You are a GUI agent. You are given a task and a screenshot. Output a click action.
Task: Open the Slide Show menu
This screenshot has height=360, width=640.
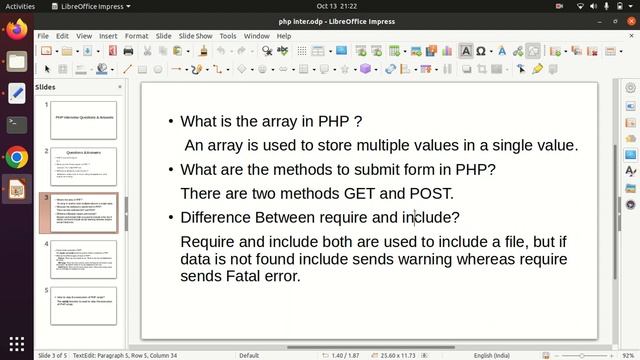pyautogui.click(x=195, y=36)
